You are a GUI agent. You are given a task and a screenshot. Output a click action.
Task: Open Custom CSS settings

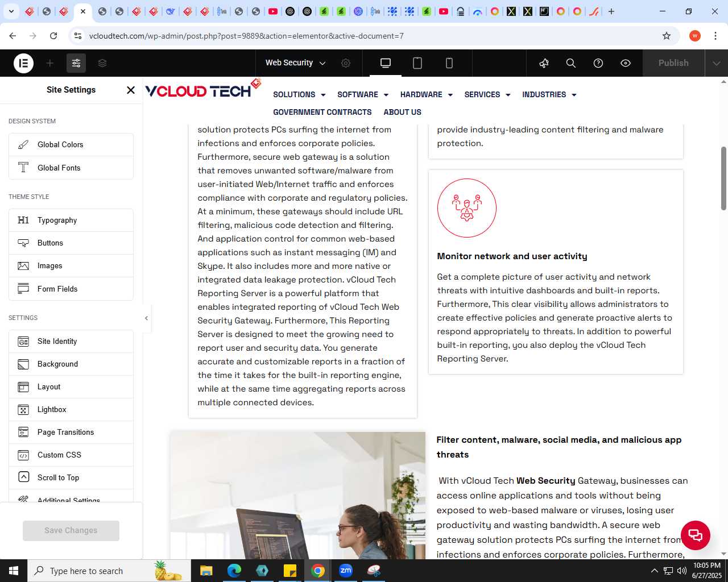(71, 455)
